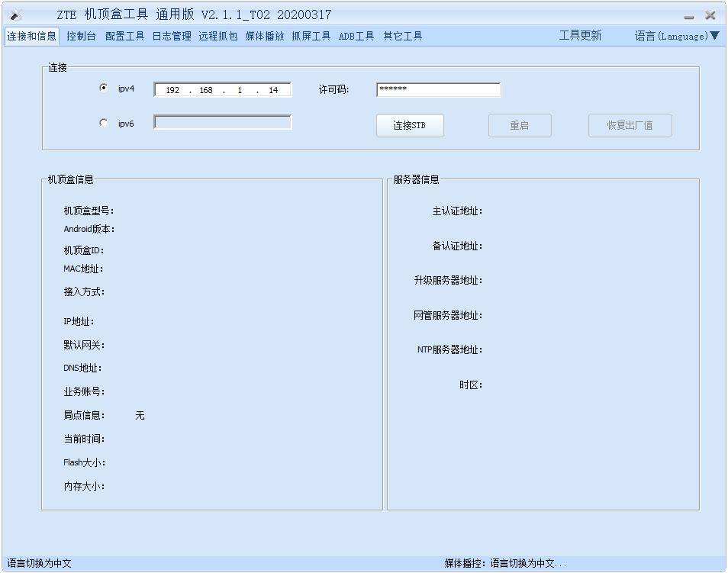This screenshot has height=573, width=728.
Task: Click the ZTE tool app icon in title bar
Action: [16, 14]
